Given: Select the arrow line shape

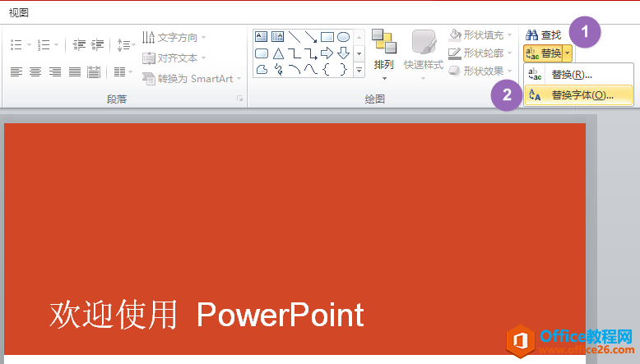Looking at the screenshot, I should (x=311, y=37).
